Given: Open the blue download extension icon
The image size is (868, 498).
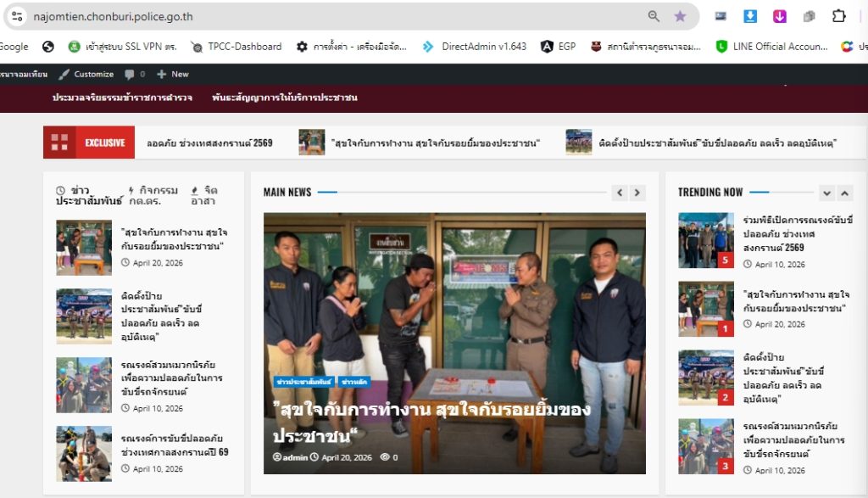Looking at the screenshot, I should click(x=750, y=16).
